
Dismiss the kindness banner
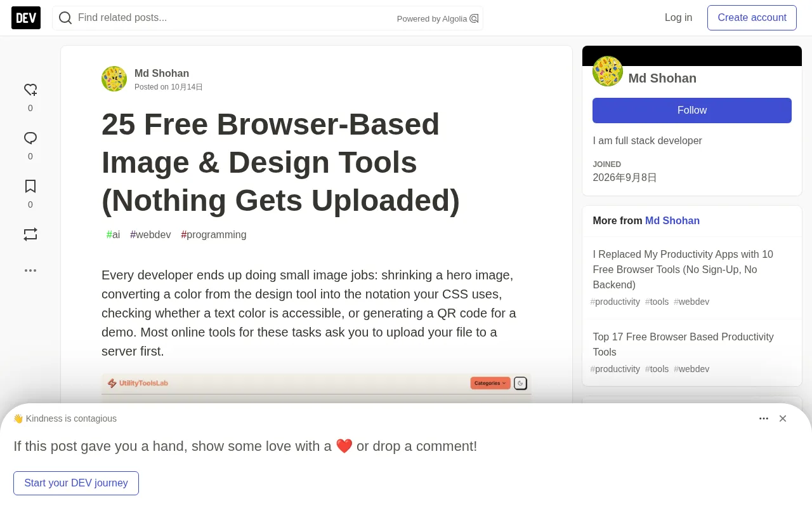pyautogui.click(x=783, y=418)
